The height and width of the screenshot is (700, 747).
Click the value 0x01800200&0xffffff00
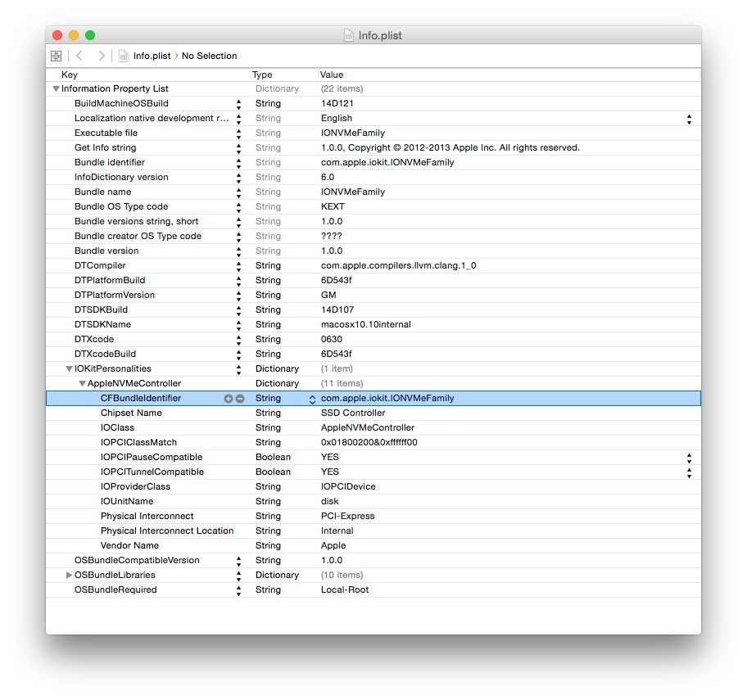coord(369,442)
